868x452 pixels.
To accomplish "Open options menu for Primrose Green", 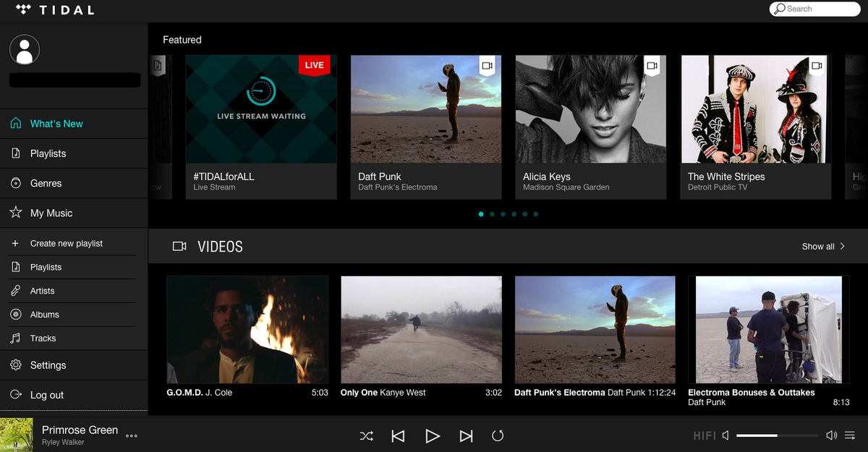I will (132, 436).
